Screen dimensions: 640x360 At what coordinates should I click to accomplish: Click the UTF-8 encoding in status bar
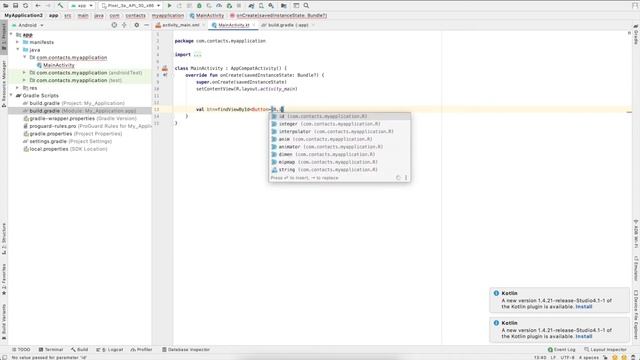click(567, 358)
